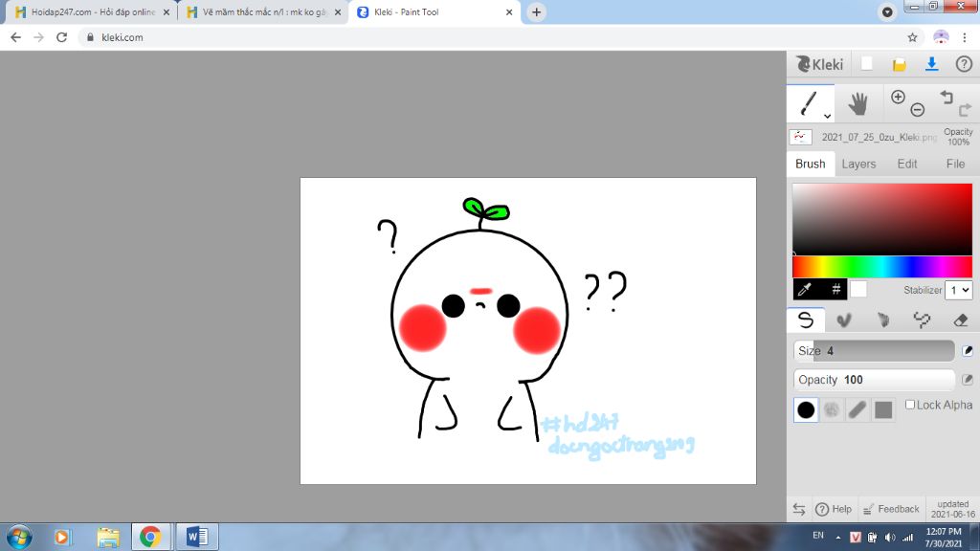Choose the solid round brush tip
Screen dimensions: 980x551
coord(806,409)
